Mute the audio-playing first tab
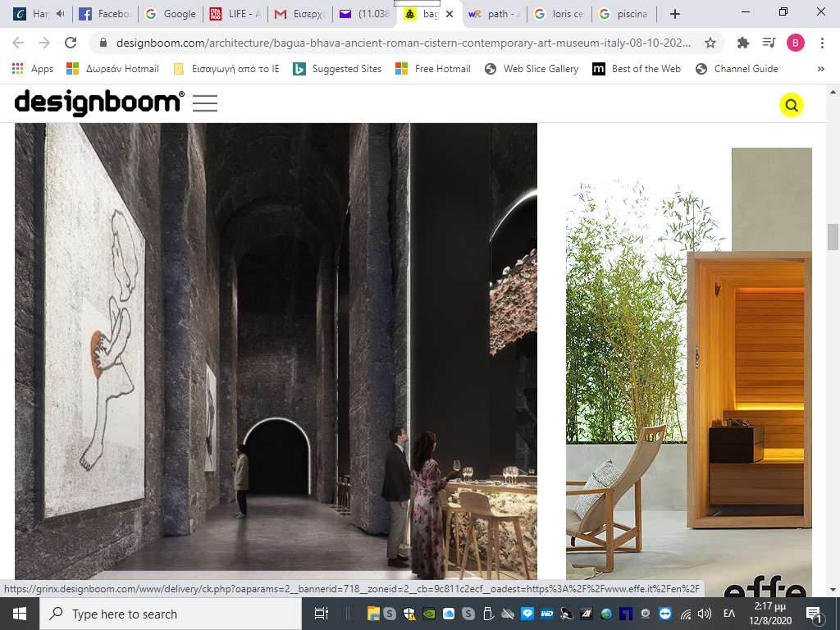Screen dimensions: 840x630 (60, 14)
